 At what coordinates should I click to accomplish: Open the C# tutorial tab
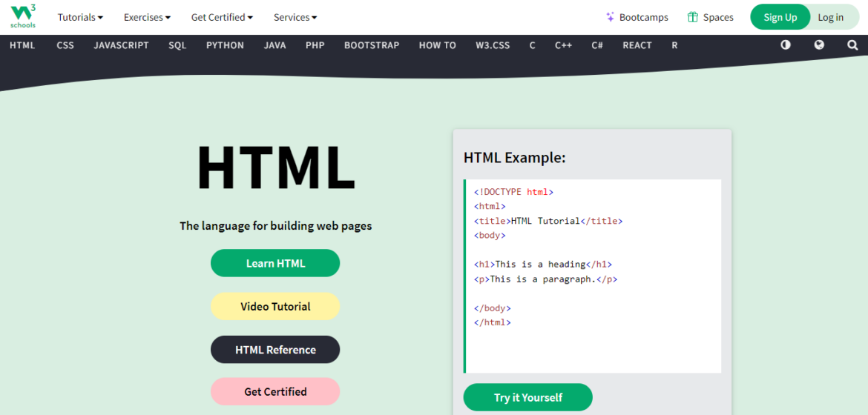(x=597, y=45)
